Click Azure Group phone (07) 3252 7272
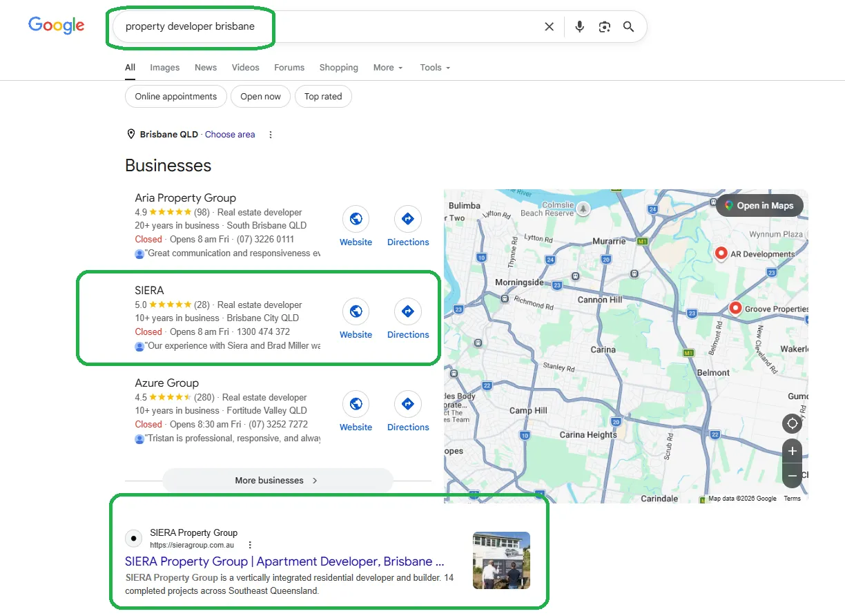 (279, 425)
